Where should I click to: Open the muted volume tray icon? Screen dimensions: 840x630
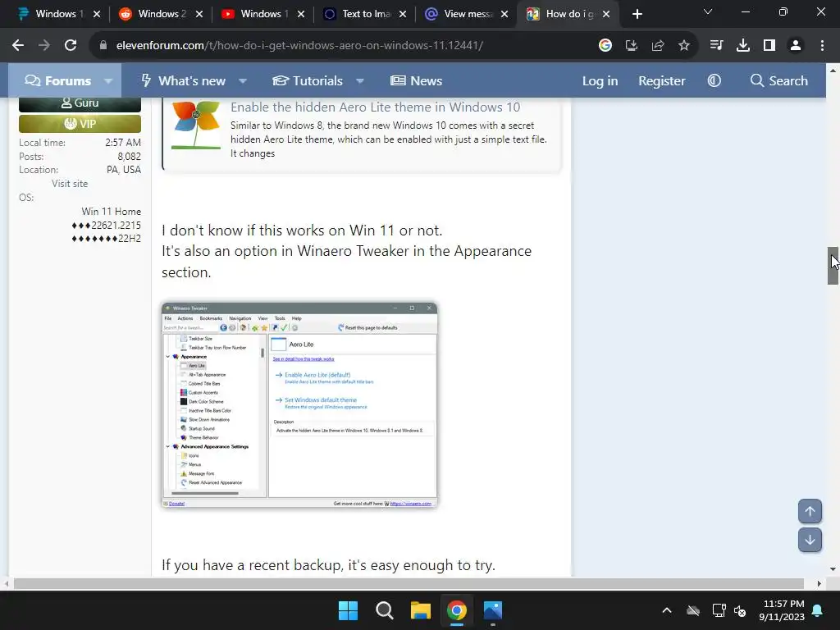tap(740, 610)
